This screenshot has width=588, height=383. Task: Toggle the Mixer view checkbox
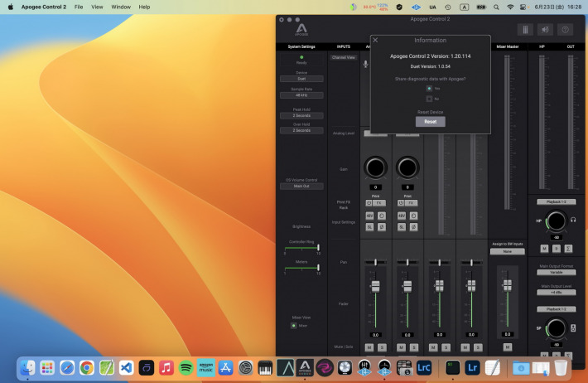point(293,325)
